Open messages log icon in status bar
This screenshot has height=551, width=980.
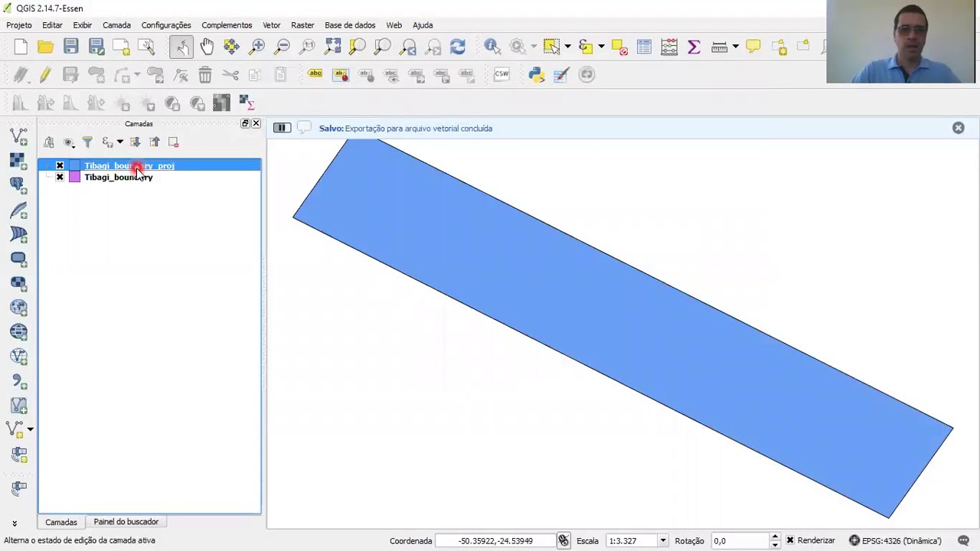coord(965,540)
